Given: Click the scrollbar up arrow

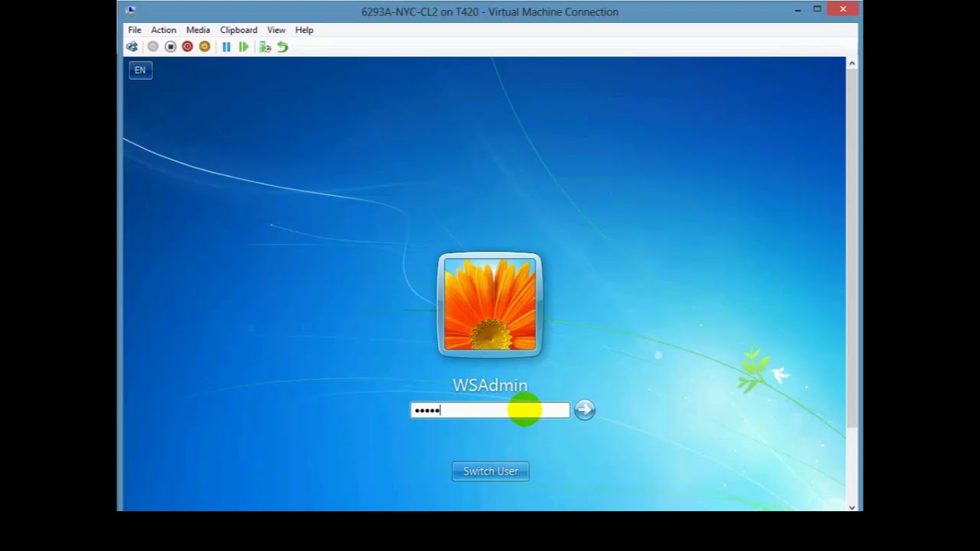Looking at the screenshot, I should 851,64.
